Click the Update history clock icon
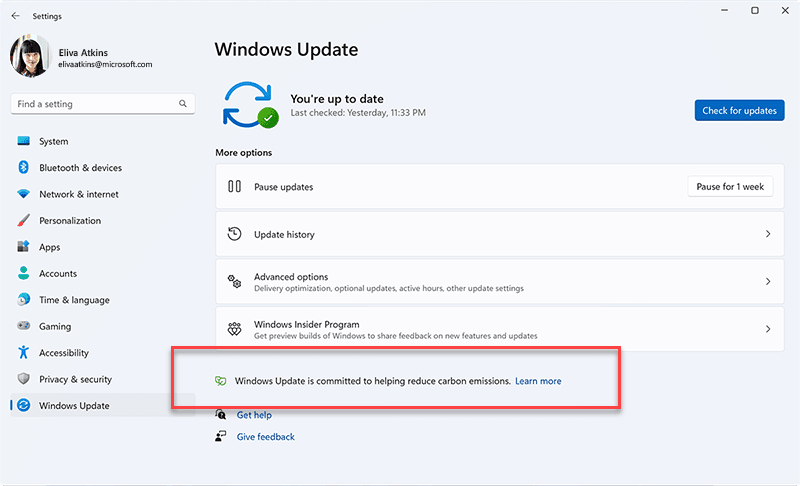This screenshot has width=800, height=486. pos(234,234)
